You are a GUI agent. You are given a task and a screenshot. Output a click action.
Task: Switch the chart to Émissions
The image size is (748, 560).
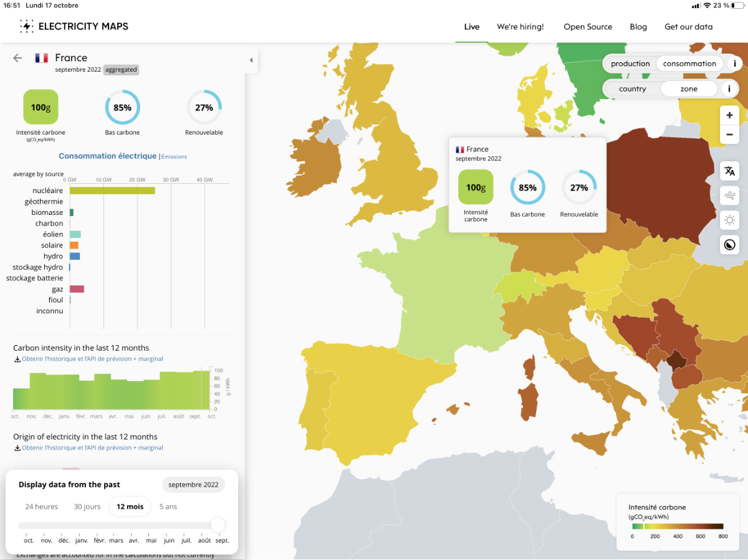pyautogui.click(x=174, y=157)
